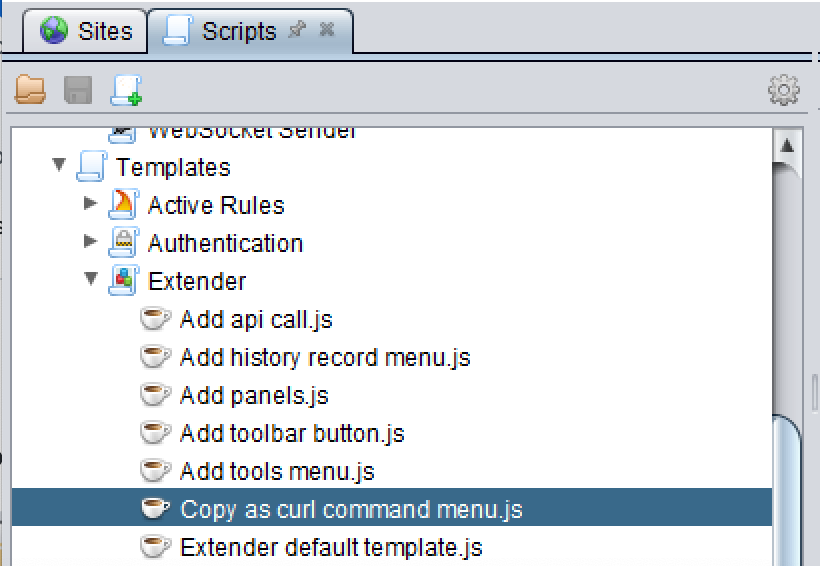The width and height of the screenshot is (820, 566).
Task: Click coffee cup icon of Add history record menu.js
Action: click(x=155, y=357)
